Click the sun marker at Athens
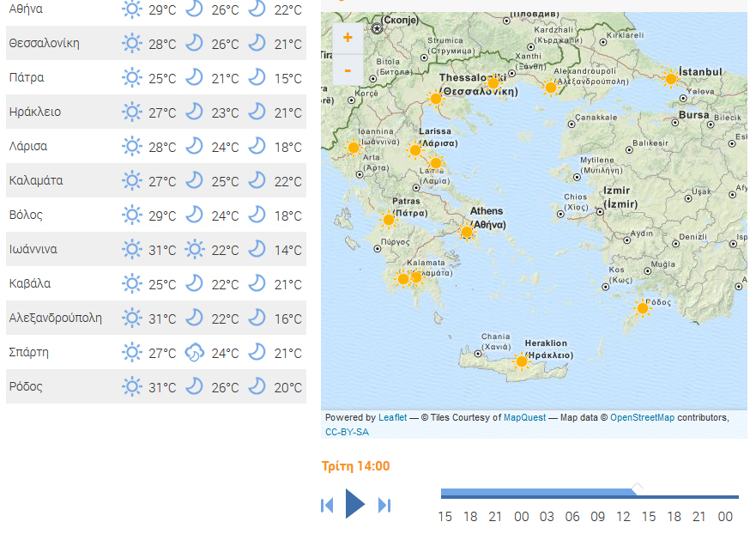756x534 pixels. pos(467,231)
